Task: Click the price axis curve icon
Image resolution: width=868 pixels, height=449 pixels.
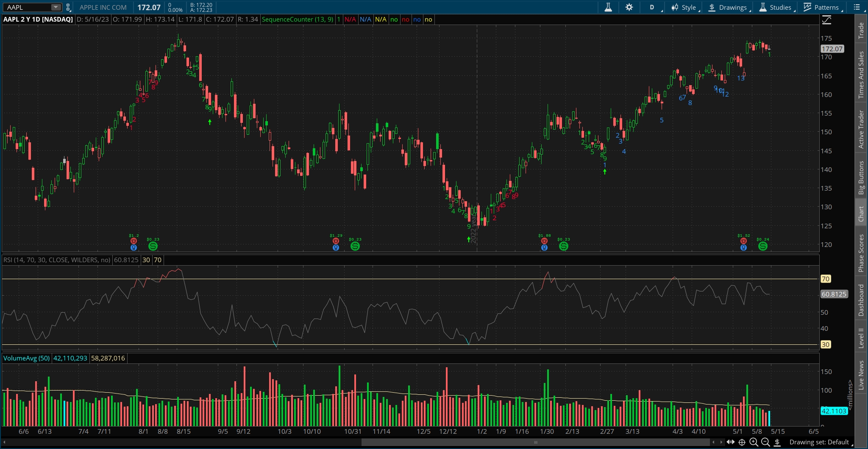Action: [826, 20]
